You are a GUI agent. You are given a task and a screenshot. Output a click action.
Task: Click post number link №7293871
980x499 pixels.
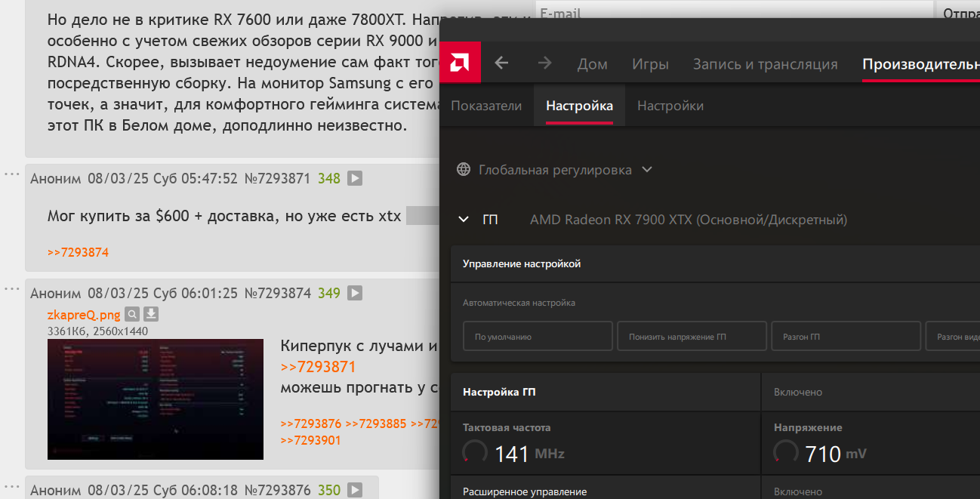(277, 179)
